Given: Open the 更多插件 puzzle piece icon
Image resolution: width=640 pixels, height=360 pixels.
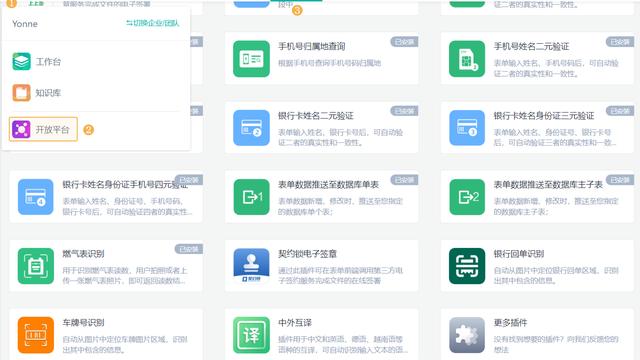Looking at the screenshot, I should click(x=467, y=335).
